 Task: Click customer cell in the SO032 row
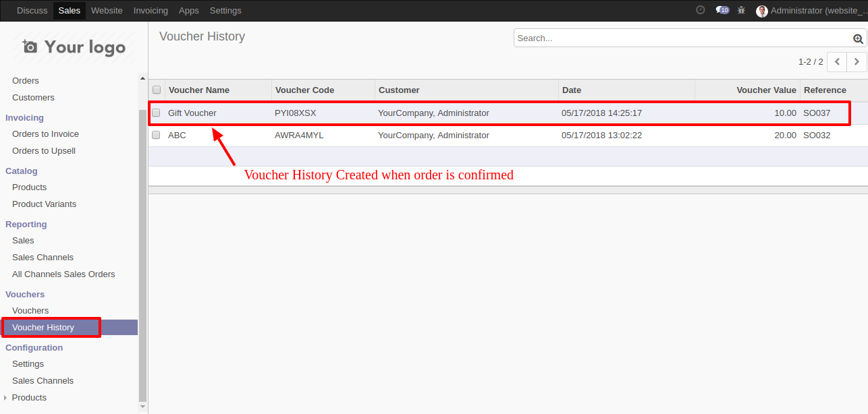[x=433, y=135]
